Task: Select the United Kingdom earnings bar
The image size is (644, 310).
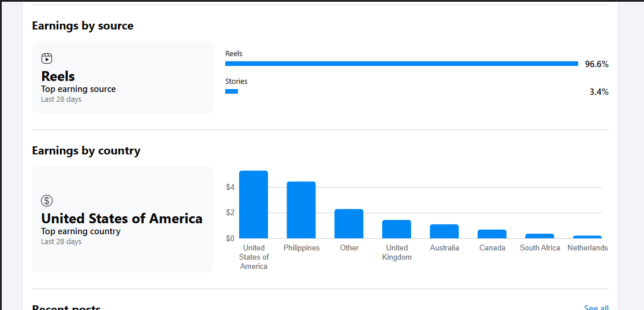Action: 397,229
